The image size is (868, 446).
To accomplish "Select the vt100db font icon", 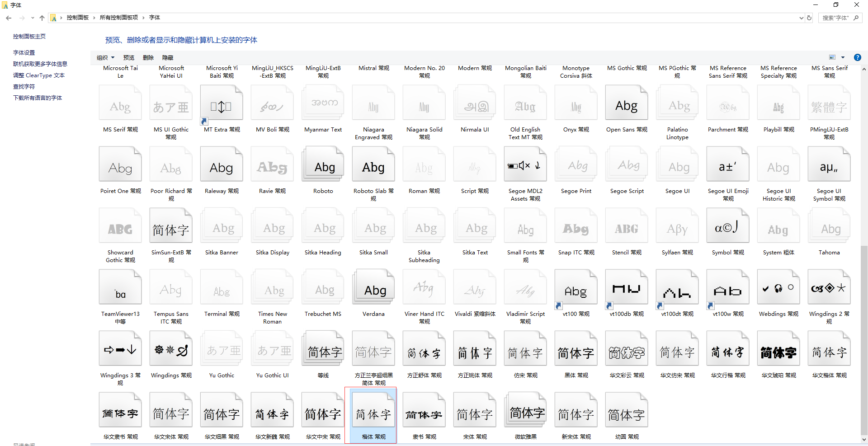I will pyautogui.click(x=627, y=287).
